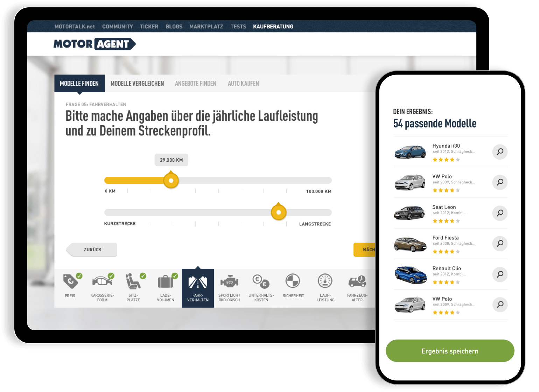The height and width of the screenshot is (392, 539).
Task: Open Marktplatz in the top navigation
Action: pos(206,27)
